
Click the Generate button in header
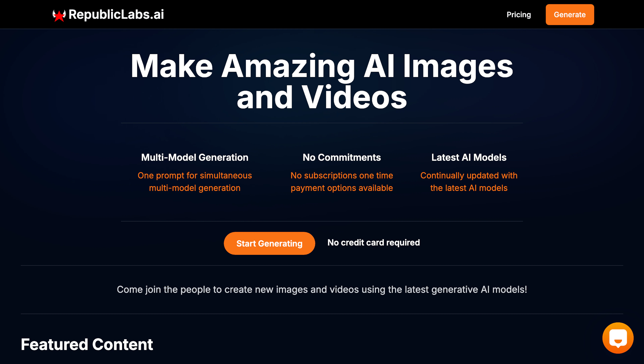[x=570, y=14]
